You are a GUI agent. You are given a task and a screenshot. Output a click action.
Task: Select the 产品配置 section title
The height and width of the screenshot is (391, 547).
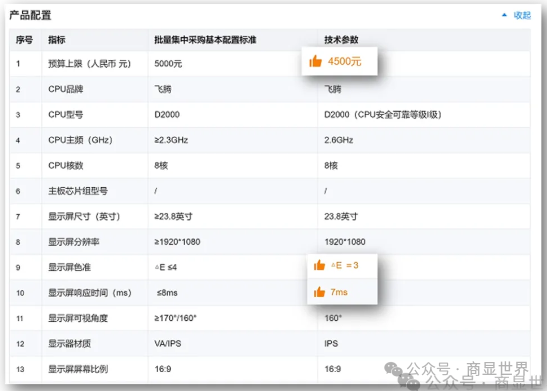tap(30, 15)
